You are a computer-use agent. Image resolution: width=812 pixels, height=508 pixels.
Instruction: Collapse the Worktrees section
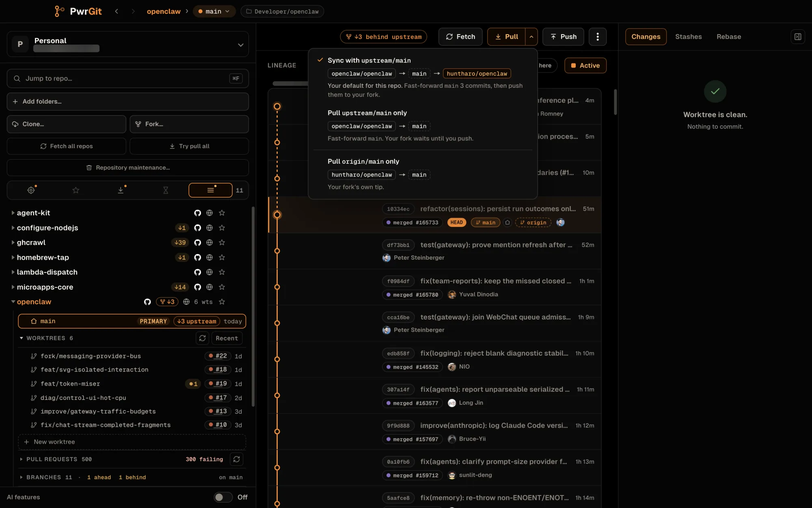(22, 338)
